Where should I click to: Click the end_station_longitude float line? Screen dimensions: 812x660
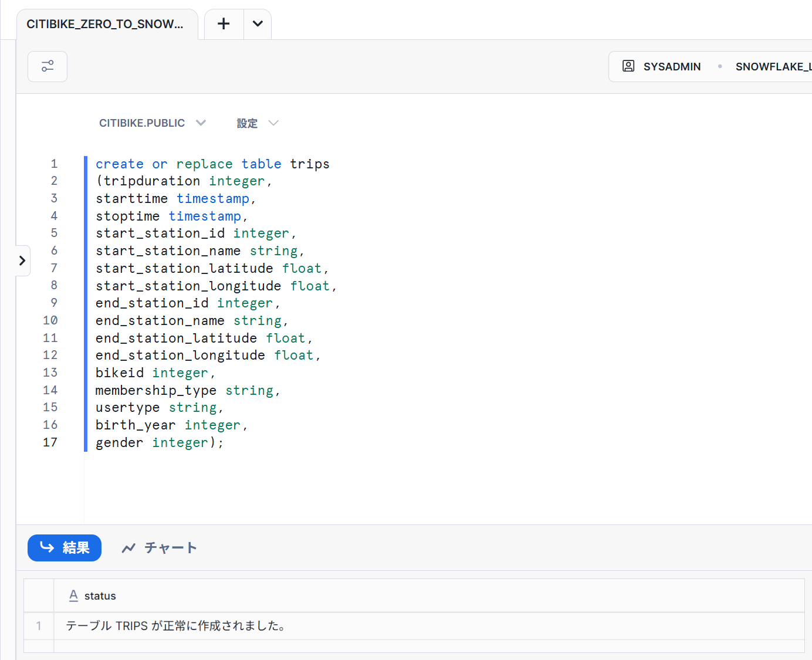[208, 356]
